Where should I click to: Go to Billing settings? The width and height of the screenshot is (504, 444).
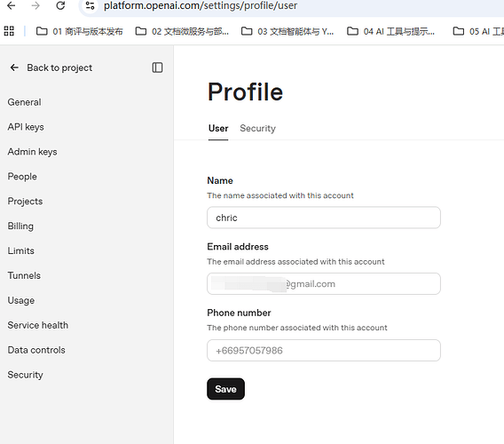pos(20,226)
